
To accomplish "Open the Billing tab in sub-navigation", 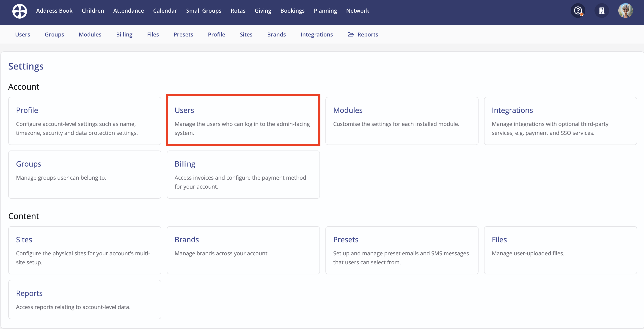I will [124, 34].
